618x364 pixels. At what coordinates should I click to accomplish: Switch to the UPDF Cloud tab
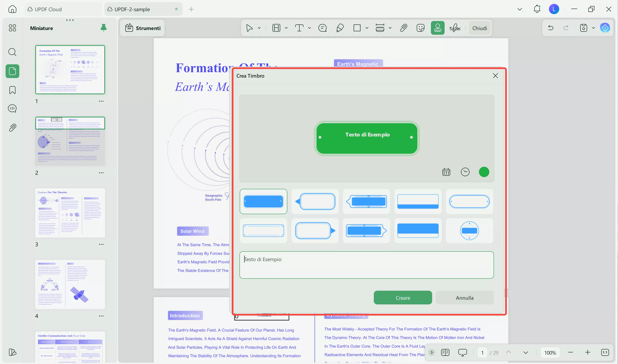tap(48, 9)
